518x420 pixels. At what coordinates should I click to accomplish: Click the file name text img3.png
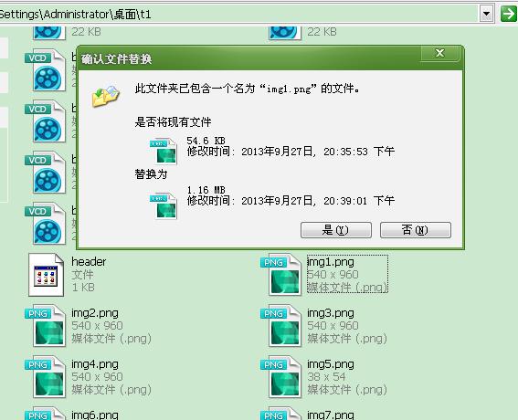331,313
